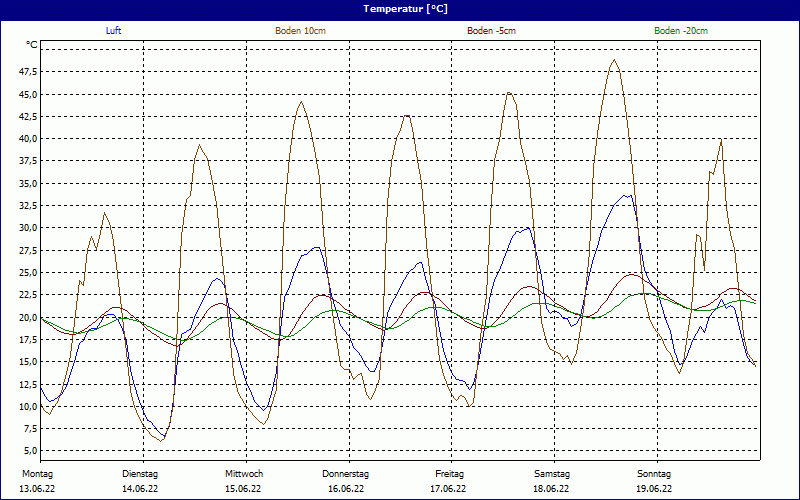Click the 15.06.22 date label
Viewport: 800px width, 500px height.
[x=243, y=489]
